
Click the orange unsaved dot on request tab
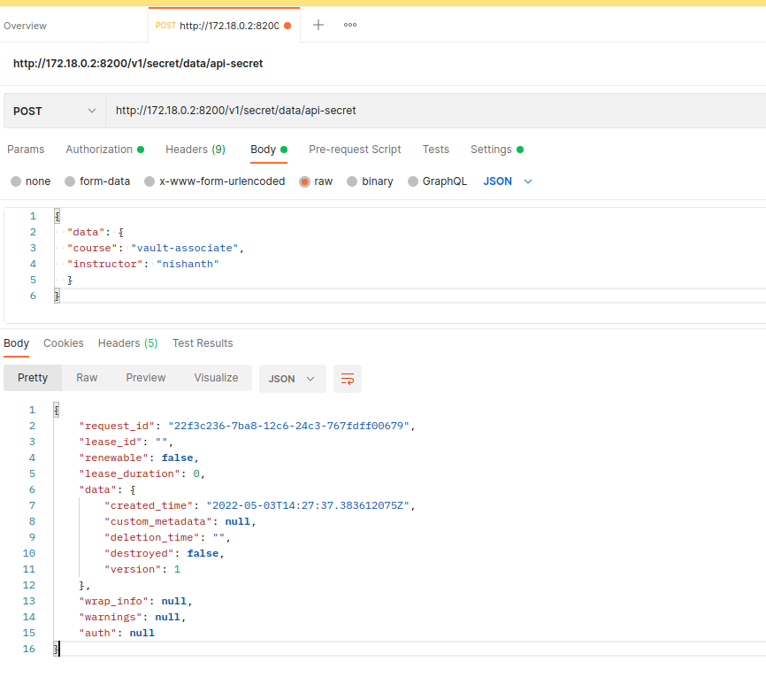(x=287, y=26)
